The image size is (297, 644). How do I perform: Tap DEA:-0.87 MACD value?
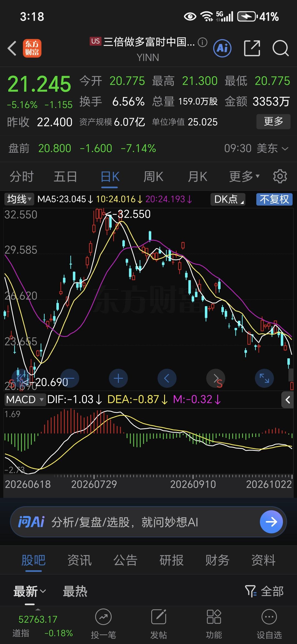(137, 399)
